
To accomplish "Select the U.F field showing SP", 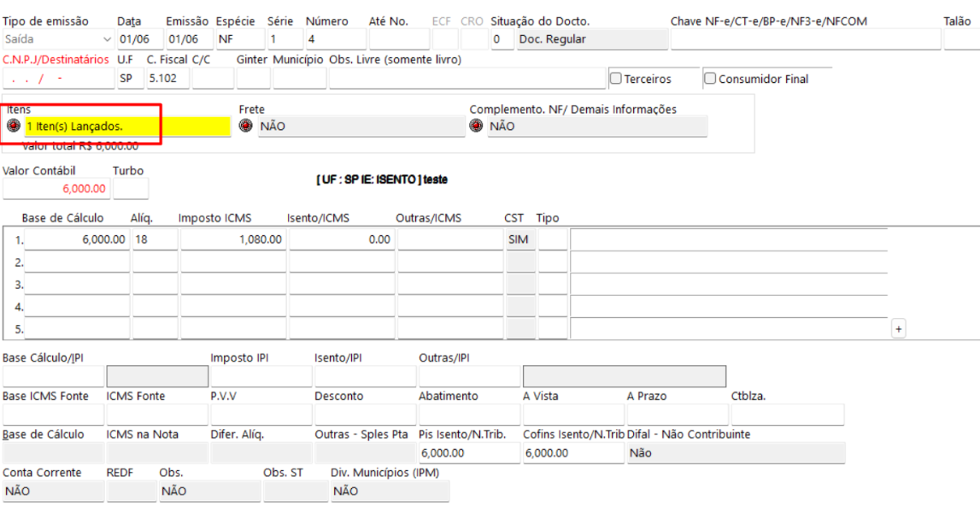I will [130, 79].
